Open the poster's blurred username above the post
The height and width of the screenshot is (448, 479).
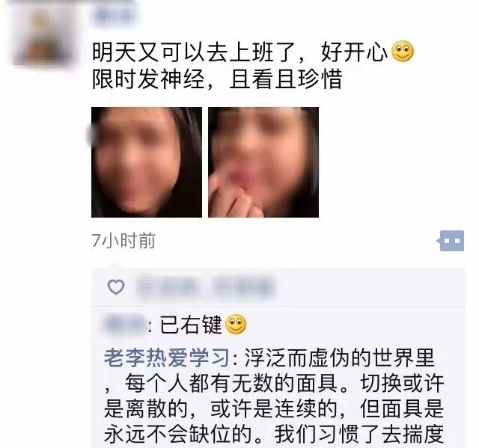[115, 16]
